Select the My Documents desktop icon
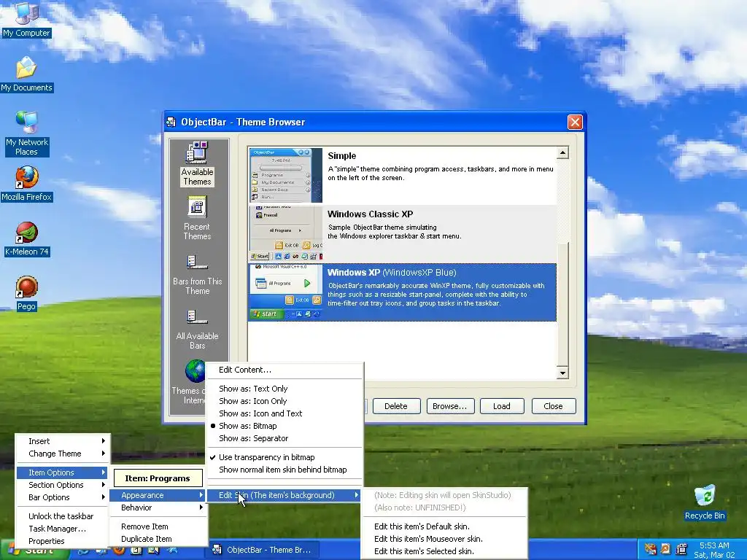This screenshot has width=747, height=560. coord(26,74)
